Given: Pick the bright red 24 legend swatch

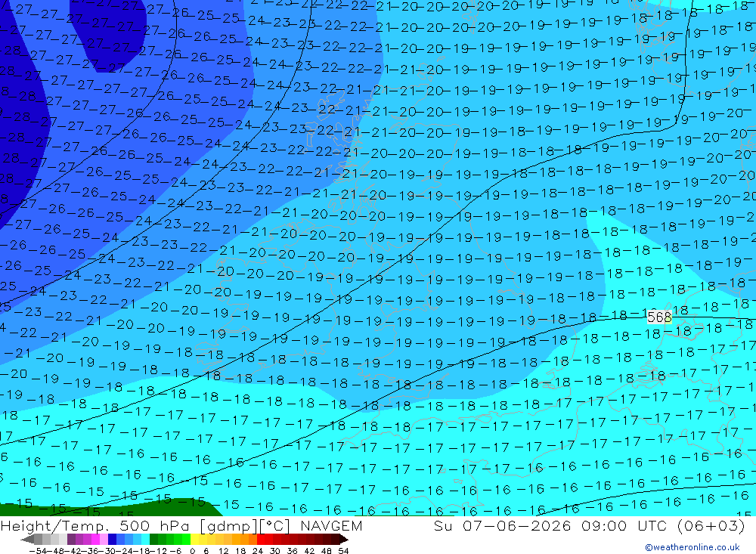Looking at the screenshot, I should tap(261, 540).
